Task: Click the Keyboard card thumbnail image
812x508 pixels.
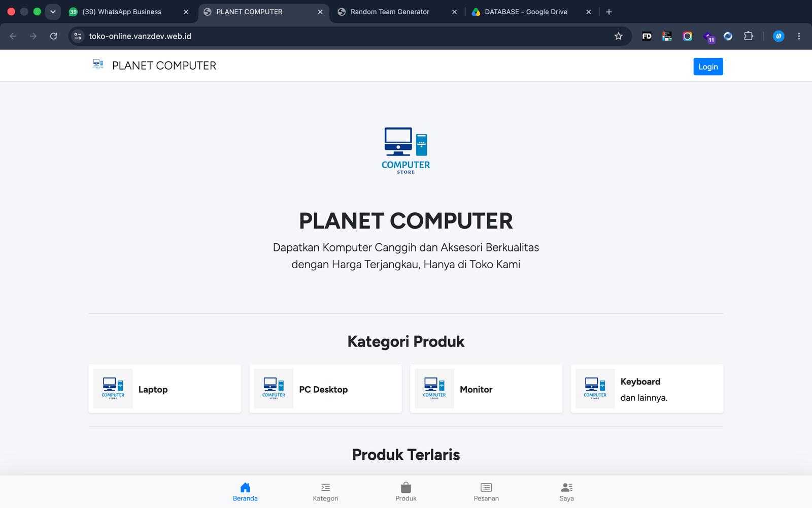Action: tap(595, 389)
